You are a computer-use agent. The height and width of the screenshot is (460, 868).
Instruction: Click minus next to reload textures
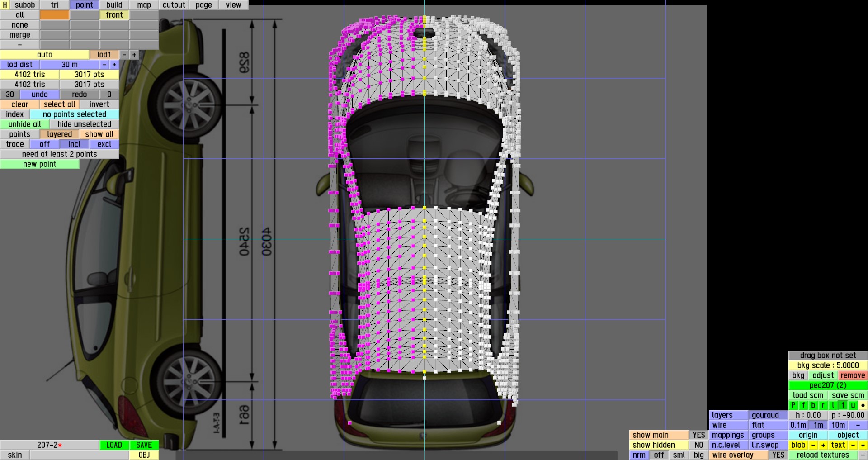(863, 455)
